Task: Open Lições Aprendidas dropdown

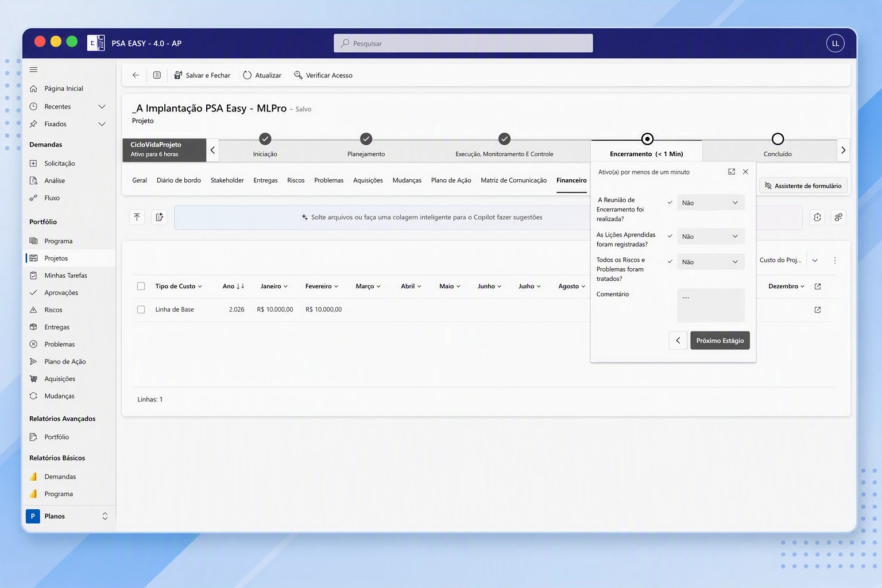Action: [710, 237]
